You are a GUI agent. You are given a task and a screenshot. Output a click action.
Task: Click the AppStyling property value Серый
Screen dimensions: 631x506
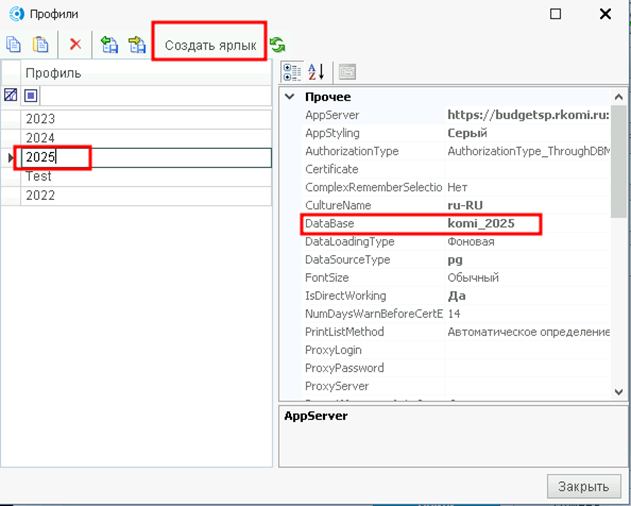pyautogui.click(x=467, y=133)
